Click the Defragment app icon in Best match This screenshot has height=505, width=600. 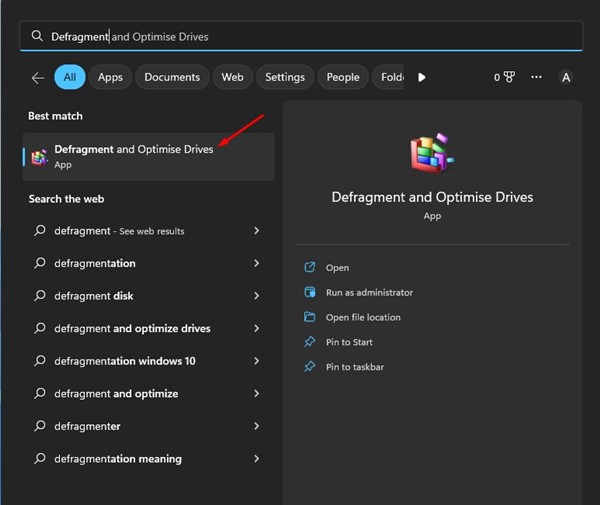[x=39, y=157]
